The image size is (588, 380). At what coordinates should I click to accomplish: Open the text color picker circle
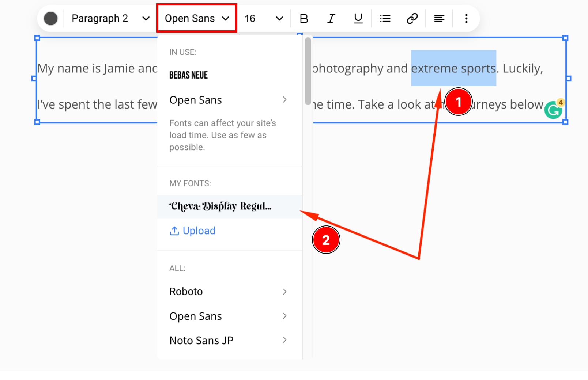(x=50, y=18)
